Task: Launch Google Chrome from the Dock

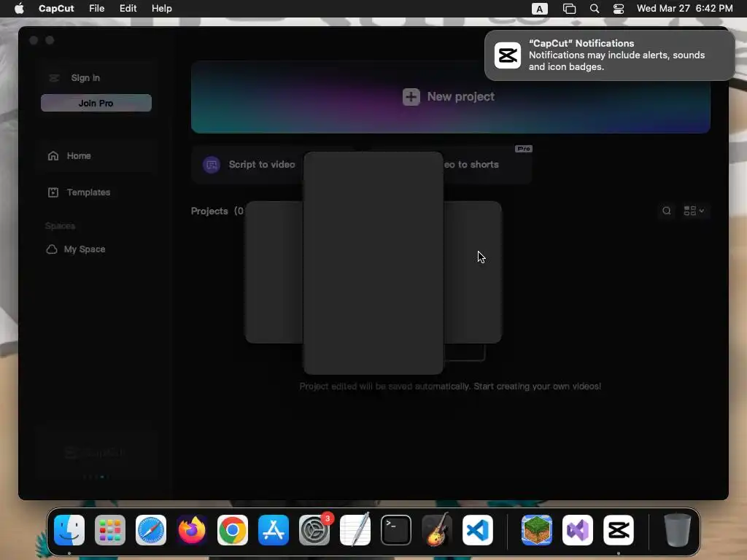Action: pyautogui.click(x=233, y=530)
